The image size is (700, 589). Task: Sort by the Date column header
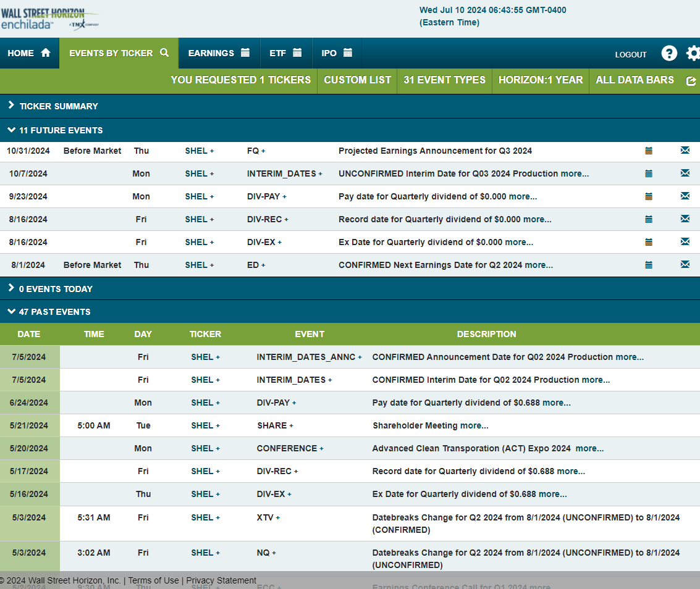[28, 334]
